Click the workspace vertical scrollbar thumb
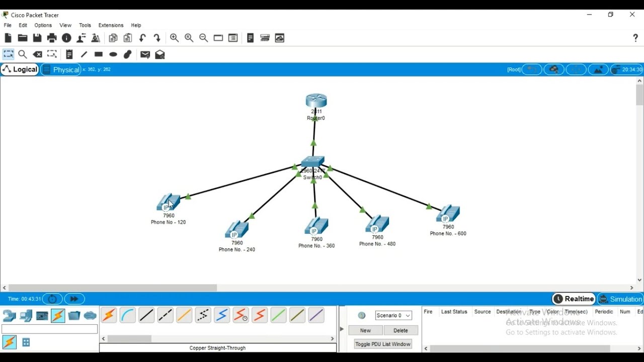Screen dimensions: 644x362 coord(639,95)
